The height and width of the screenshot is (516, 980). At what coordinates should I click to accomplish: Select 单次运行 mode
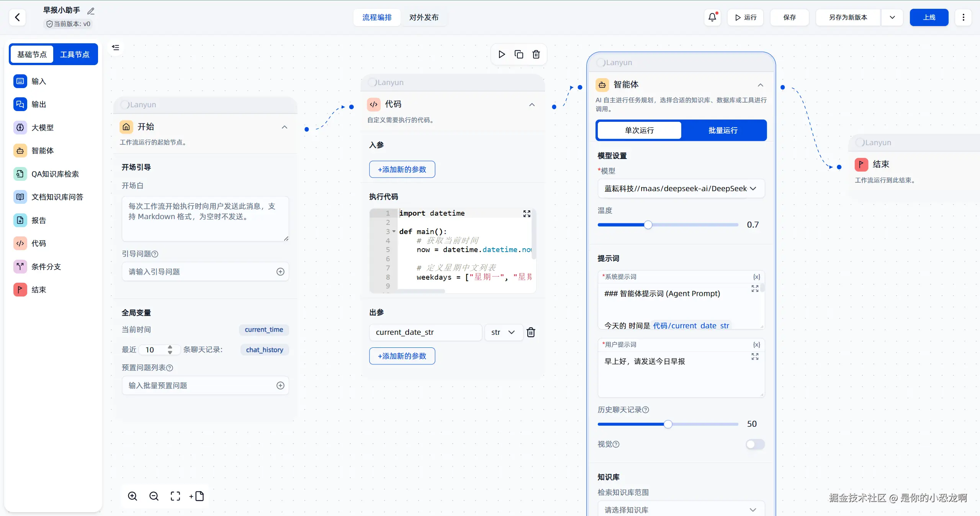tap(639, 130)
